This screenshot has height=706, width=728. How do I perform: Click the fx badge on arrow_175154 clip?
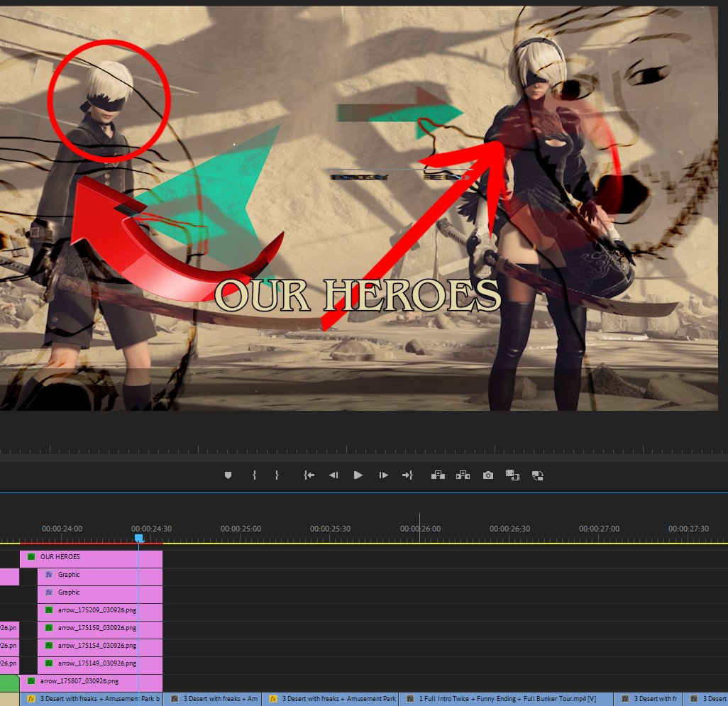49,645
